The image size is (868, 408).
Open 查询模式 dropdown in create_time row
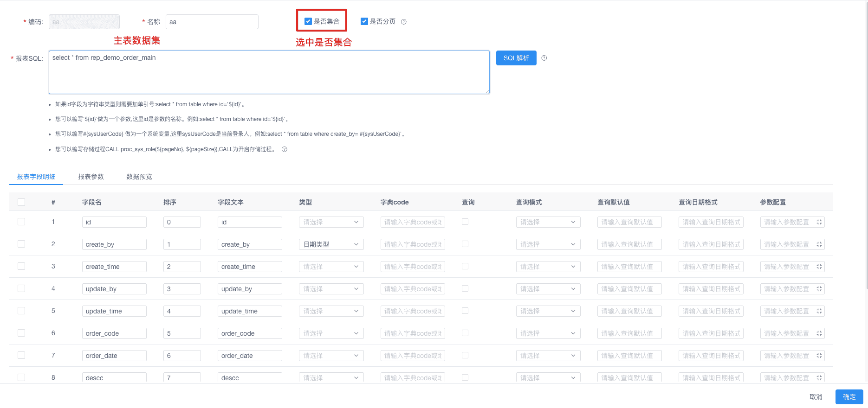point(548,267)
